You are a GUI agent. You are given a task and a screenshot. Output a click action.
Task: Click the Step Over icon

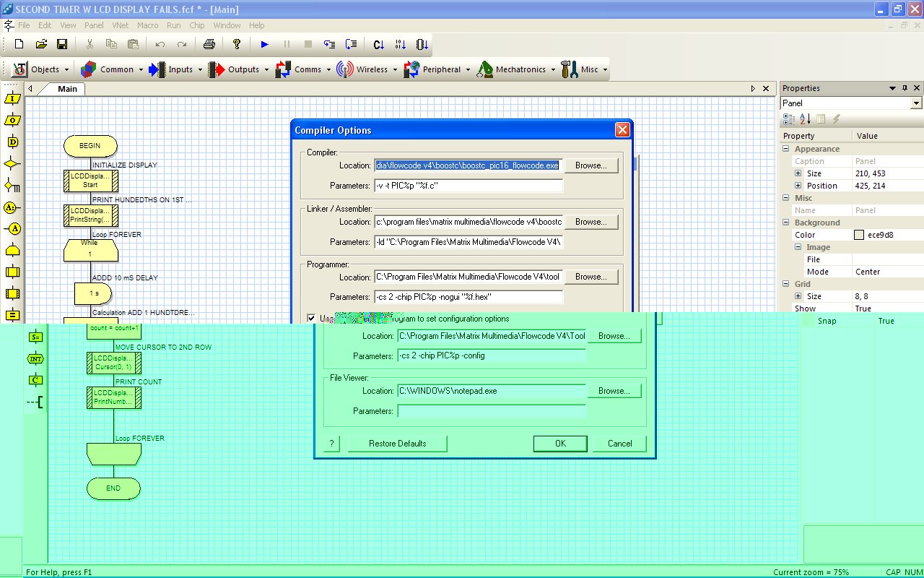tap(352, 44)
